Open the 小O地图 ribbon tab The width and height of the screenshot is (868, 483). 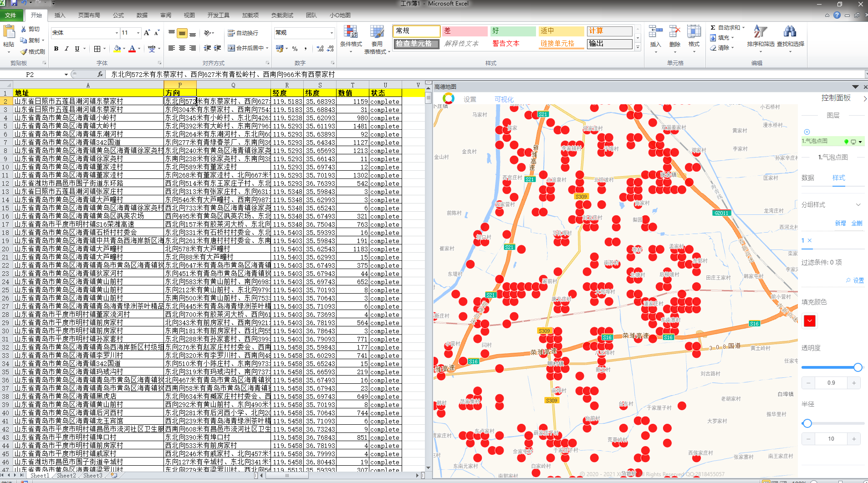coord(340,15)
